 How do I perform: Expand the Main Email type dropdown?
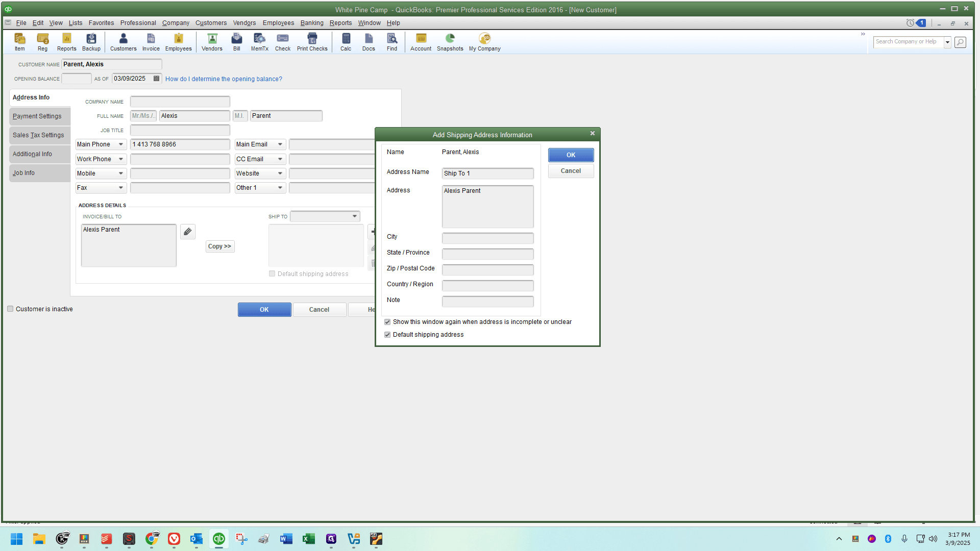[x=280, y=144]
